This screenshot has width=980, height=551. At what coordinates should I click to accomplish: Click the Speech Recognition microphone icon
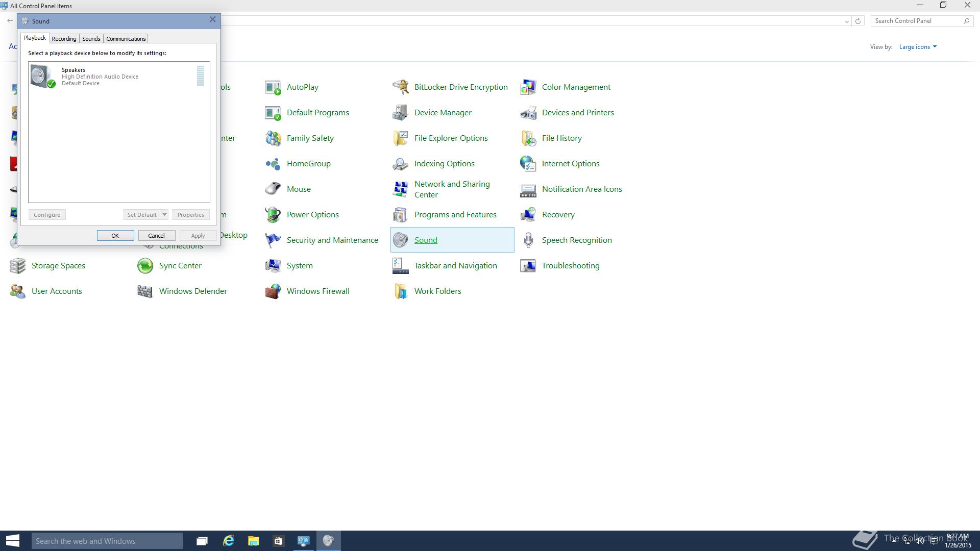pos(528,240)
